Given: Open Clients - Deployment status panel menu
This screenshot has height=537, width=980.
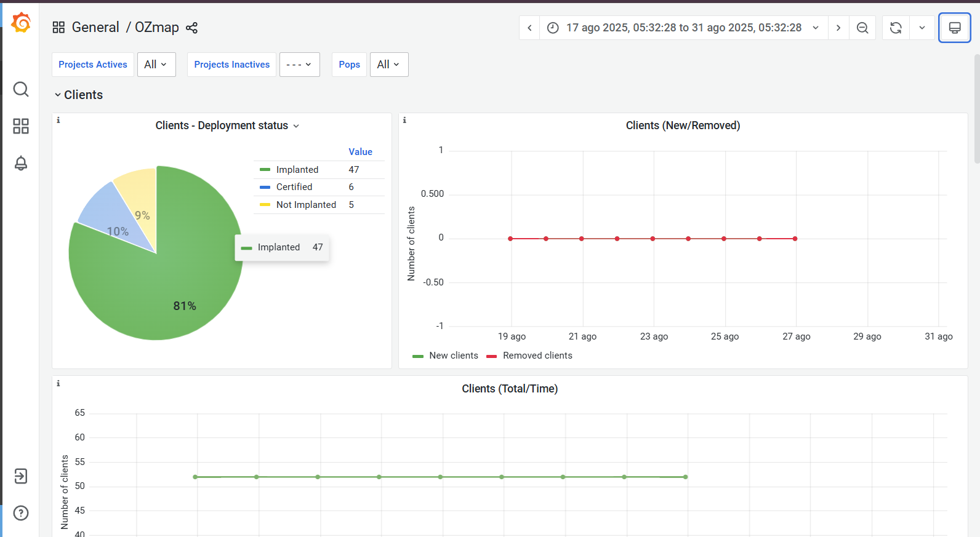Looking at the screenshot, I should [227, 125].
